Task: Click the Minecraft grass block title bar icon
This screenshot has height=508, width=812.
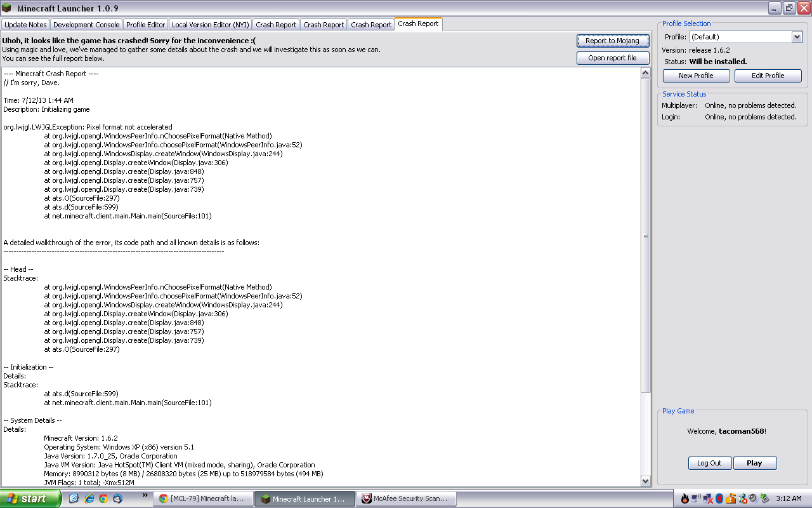Action: (6, 8)
